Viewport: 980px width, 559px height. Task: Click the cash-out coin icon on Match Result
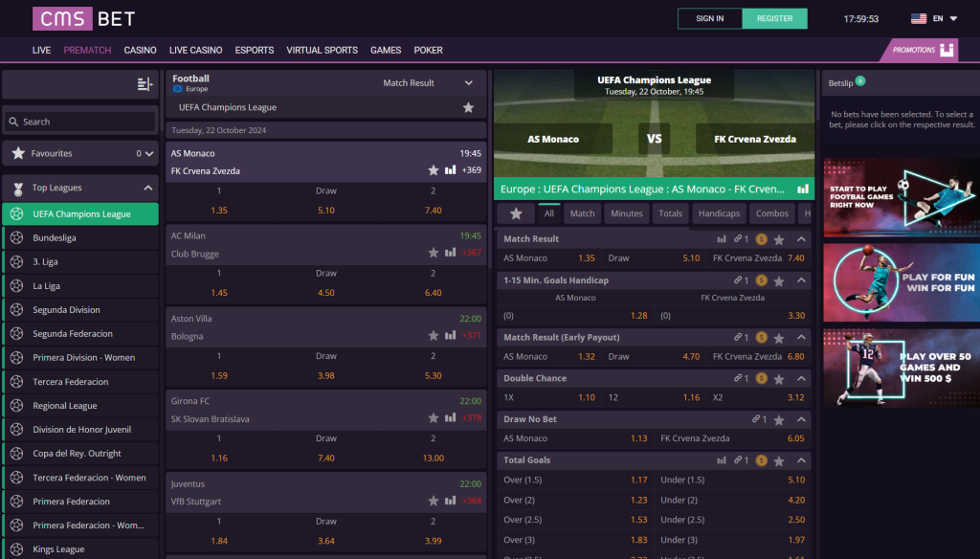761,239
